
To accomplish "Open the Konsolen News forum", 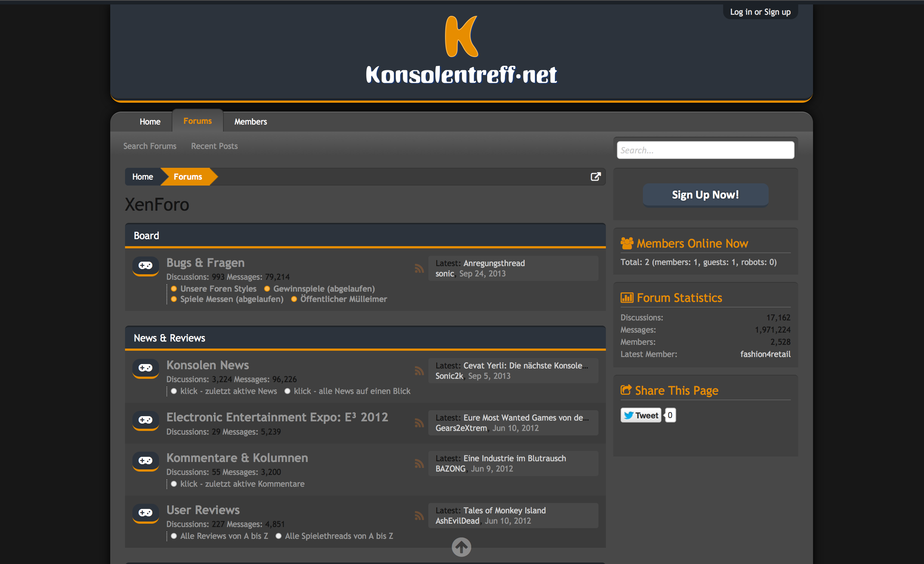I will (208, 365).
